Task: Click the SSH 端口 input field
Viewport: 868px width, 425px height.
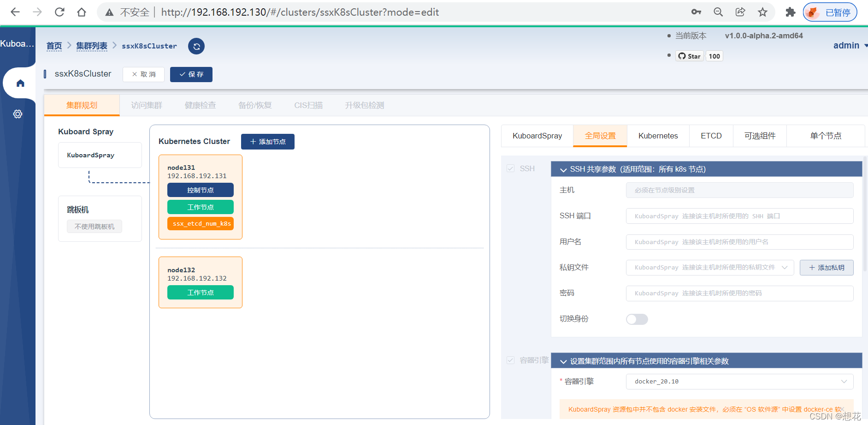Action: tap(739, 216)
